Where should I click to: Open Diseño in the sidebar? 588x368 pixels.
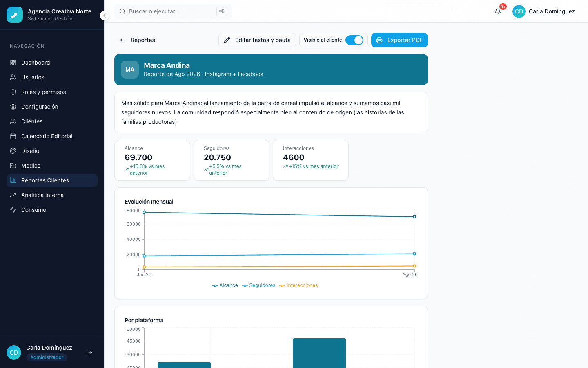click(52, 151)
